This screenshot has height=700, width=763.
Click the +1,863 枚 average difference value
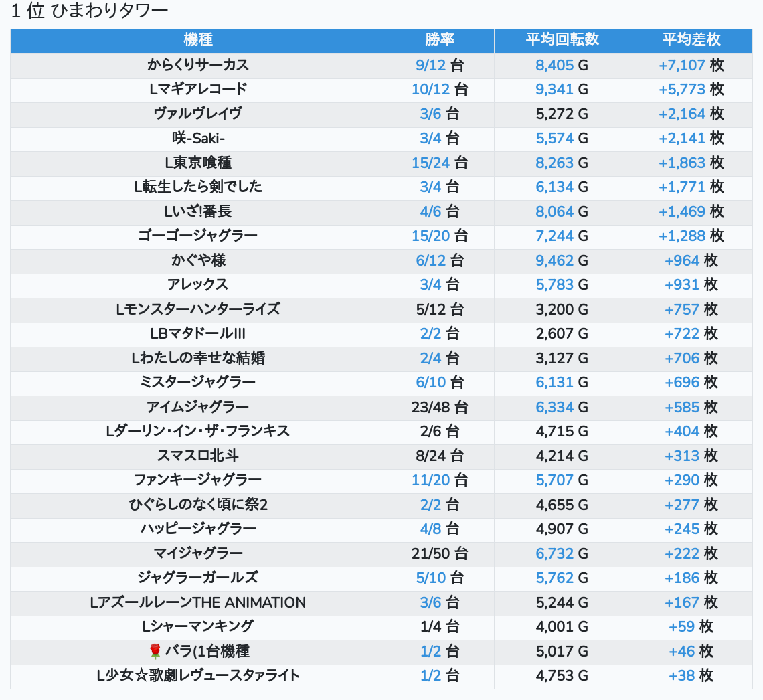[x=691, y=163]
